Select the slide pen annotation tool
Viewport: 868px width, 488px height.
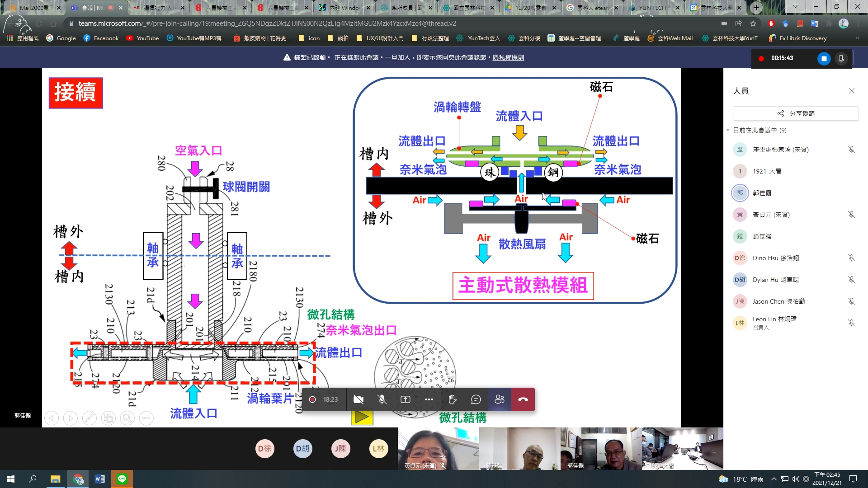[90, 418]
